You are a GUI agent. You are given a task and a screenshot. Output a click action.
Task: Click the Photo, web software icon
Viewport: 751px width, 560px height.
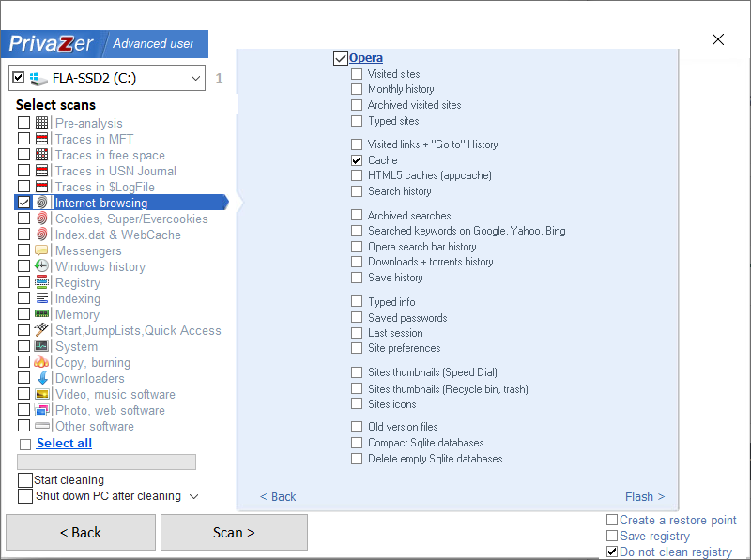[41, 410]
